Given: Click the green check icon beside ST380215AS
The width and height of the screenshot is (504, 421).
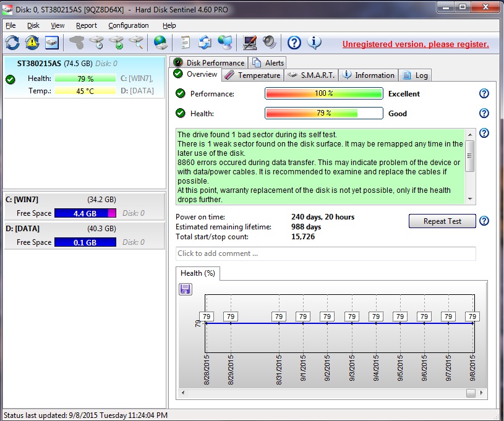Looking at the screenshot, I should pyautogui.click(x=11, y=79).
